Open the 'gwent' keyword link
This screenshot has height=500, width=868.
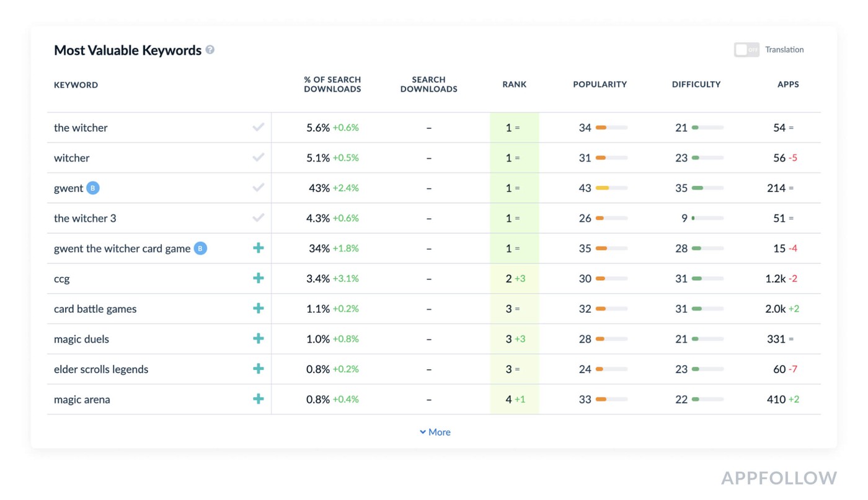pyautogui.click(x=68, y=188)
